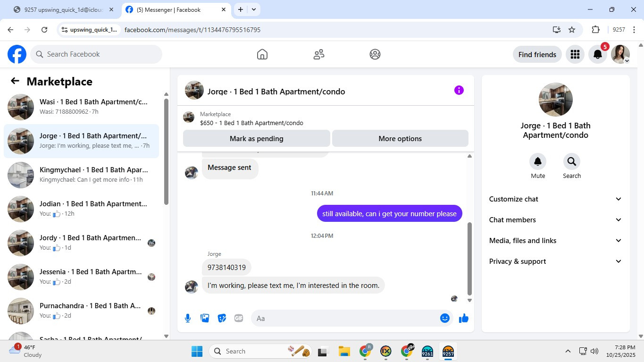Open the weather widget showing 46°F
Viewport: 644px width, 362px height.
pyautogui.click(x=25, y=351)
